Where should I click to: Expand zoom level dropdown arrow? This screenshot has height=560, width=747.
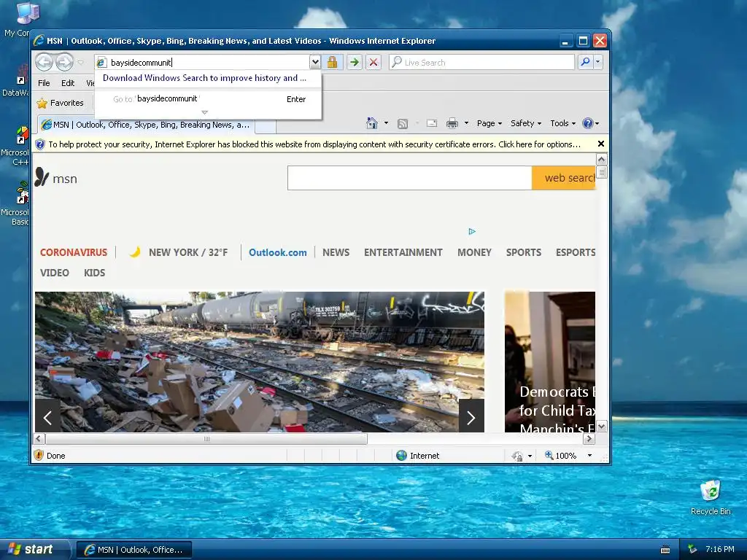[589, 456]
